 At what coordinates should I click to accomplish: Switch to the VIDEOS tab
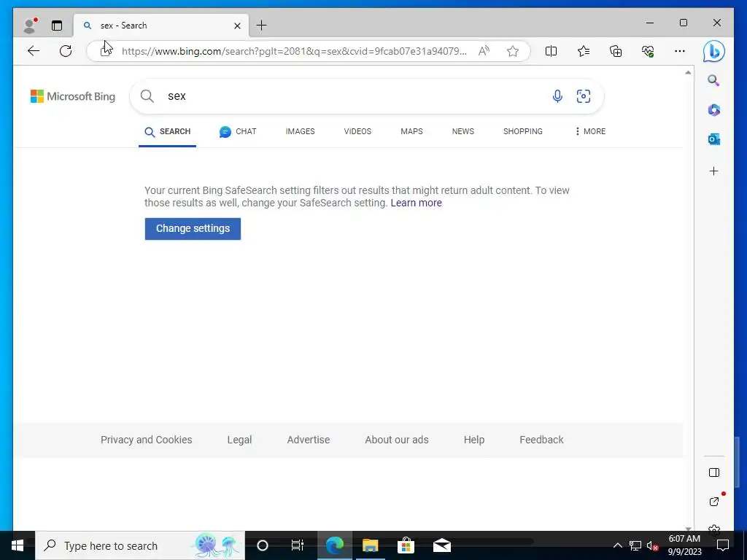[x=357, y=131]
